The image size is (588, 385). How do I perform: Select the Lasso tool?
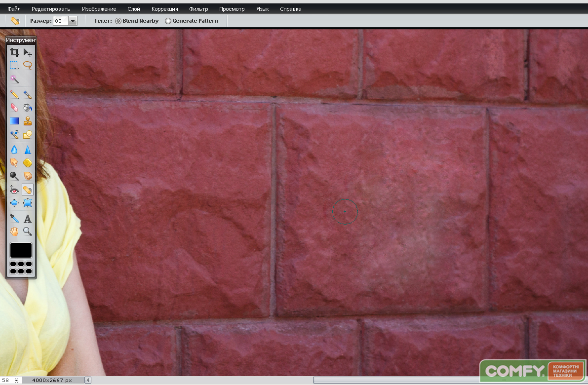point(27,65)
